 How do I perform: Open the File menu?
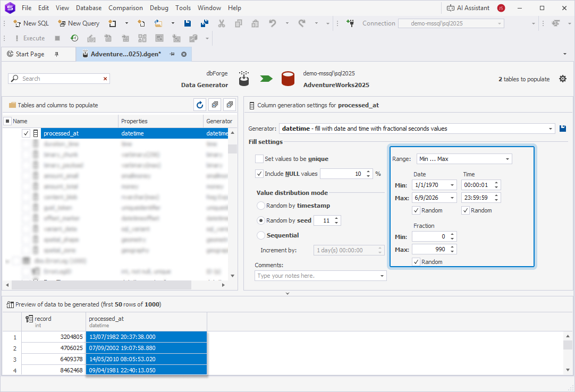pyautogui.click(x=27, y=7)
